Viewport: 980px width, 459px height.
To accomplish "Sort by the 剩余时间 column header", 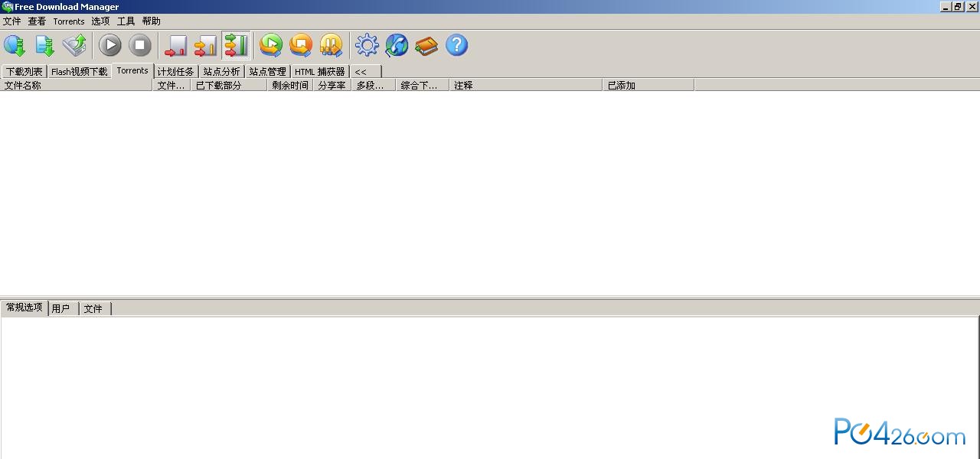I will (290, 85).
